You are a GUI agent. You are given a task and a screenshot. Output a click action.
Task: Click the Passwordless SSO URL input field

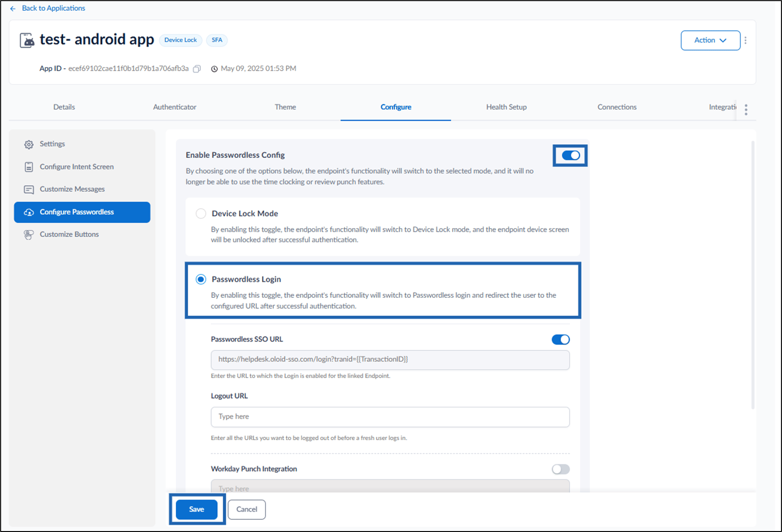pyautogui.click(x=390, y=360)
